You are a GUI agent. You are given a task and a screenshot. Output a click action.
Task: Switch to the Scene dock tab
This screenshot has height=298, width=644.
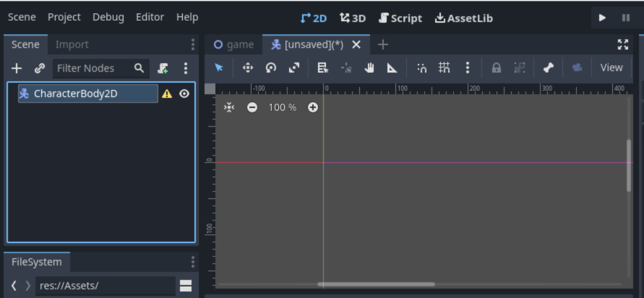[x=26, y=44]
